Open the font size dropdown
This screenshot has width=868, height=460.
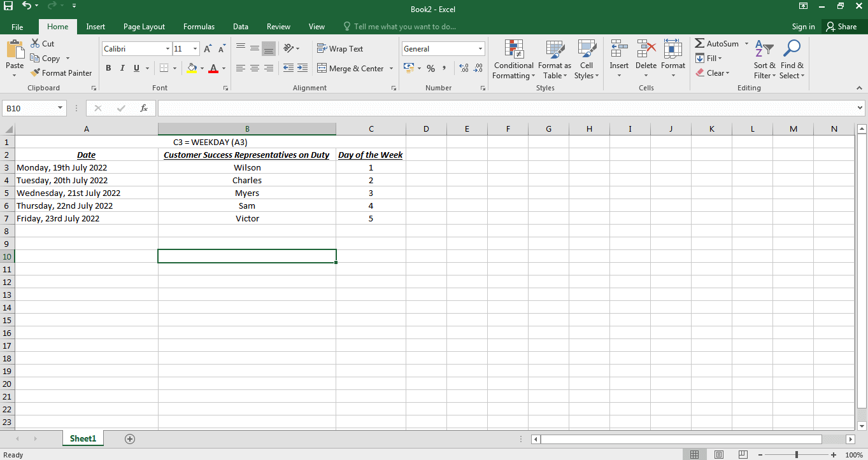coord(196,48)
